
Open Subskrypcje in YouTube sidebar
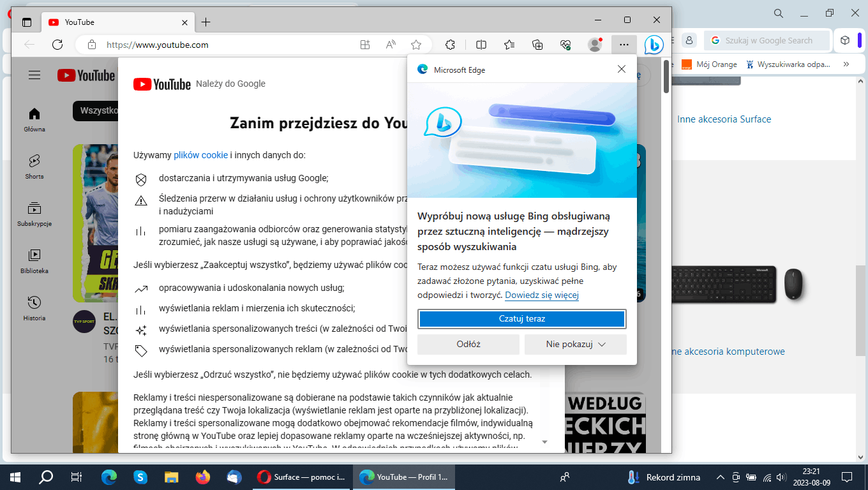pos(34,214)
